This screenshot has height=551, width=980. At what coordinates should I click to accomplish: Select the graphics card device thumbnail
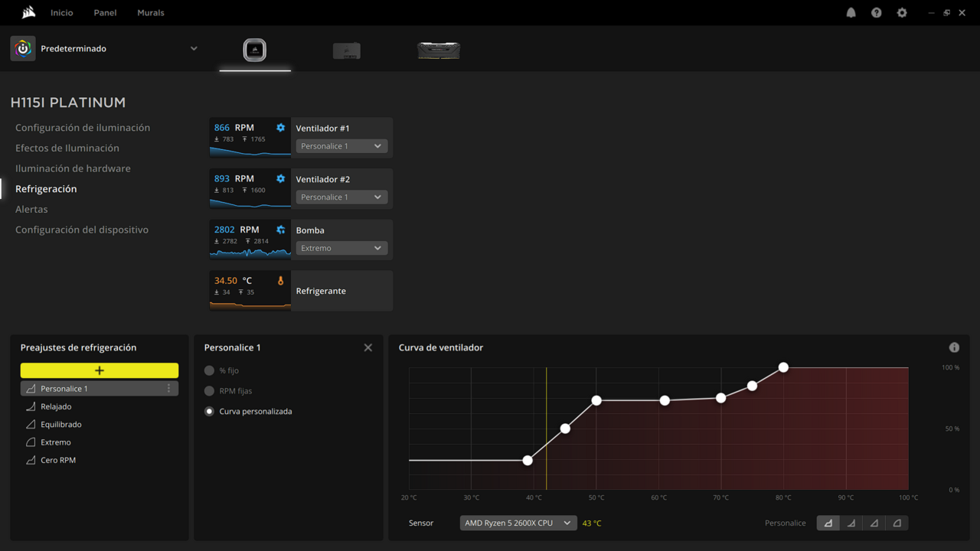(347, 51)
